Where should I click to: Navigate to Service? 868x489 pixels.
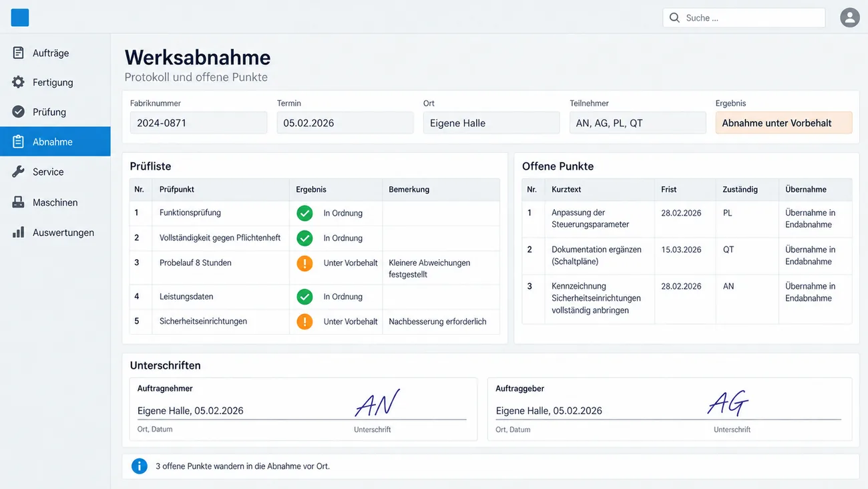tap(55, 172)
